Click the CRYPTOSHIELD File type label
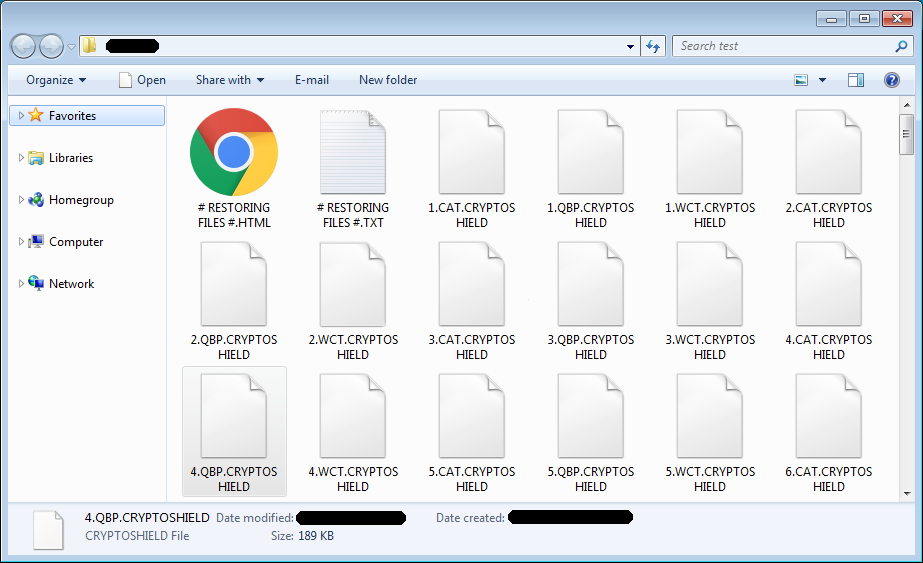Viewport: 923px width, 563px height. tap(137, 536)
